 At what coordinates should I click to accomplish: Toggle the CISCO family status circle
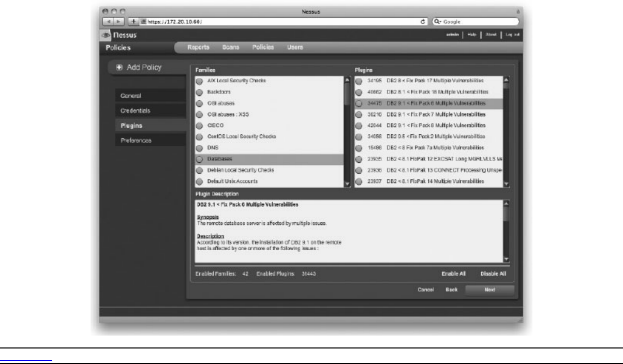point(199,126)
